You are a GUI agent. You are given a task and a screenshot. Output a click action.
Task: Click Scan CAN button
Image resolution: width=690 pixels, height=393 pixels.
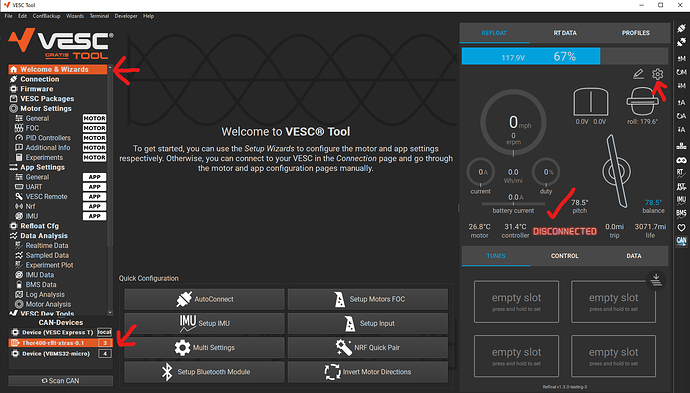click(x=61, y=381)
